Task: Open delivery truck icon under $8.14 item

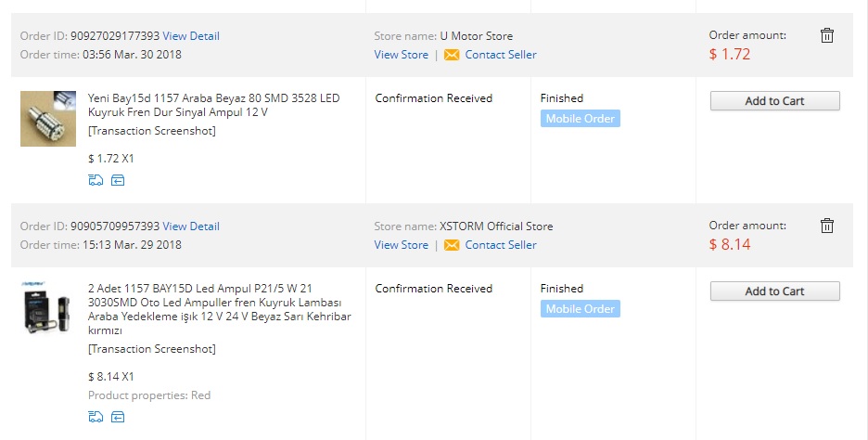Action: [96, 417]
